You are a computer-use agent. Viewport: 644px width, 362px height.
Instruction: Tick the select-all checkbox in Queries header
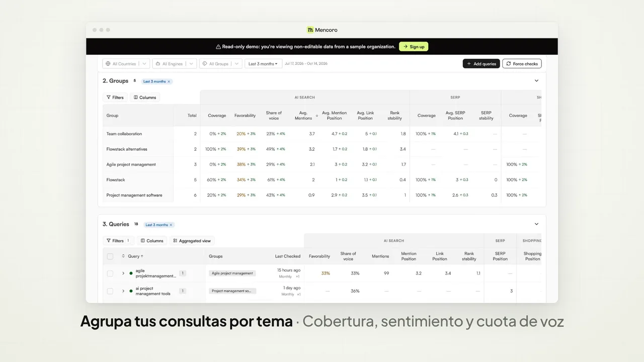coord(110,256)
